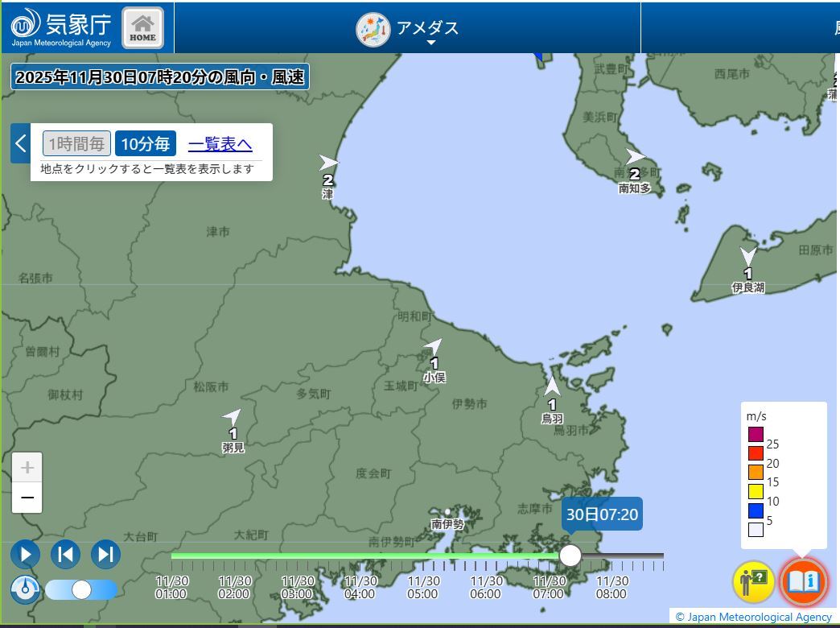Play the wind animation
The height and width of the screenshot is (628, 840).
pos(25,554)
